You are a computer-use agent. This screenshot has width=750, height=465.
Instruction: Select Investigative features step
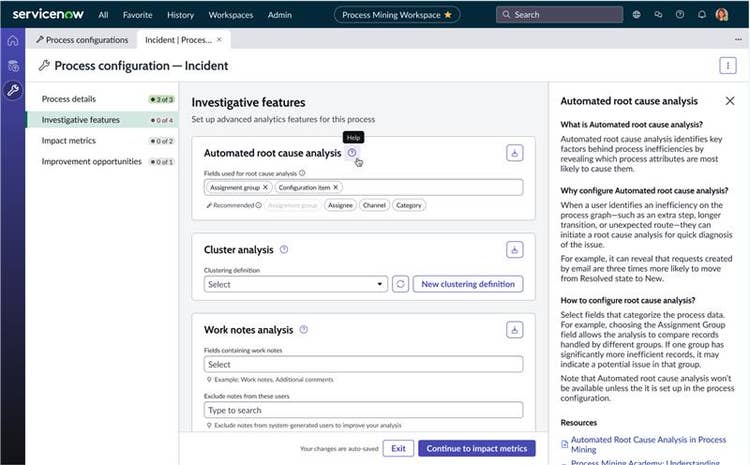tap(102, 120)
